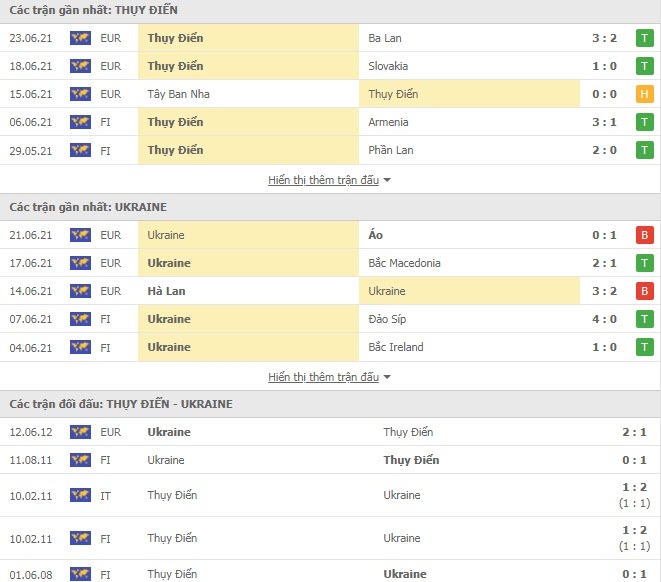The width and height of the screenshot is (661, 582).
Task: Open the Ukraine vs Bắc Macedonia match
Action: [x=330, y=263]
